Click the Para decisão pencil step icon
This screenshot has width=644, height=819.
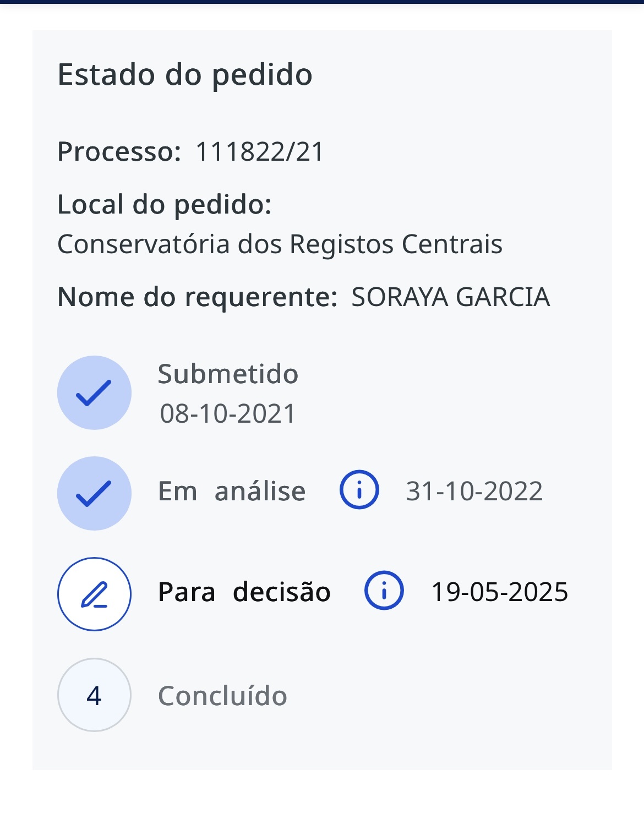[x=94, y=594]
